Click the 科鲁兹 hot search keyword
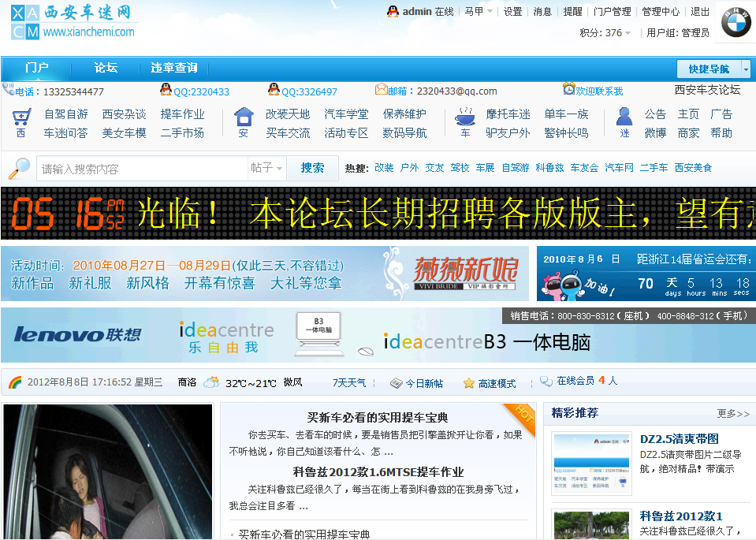 click(x=549, y=168)
